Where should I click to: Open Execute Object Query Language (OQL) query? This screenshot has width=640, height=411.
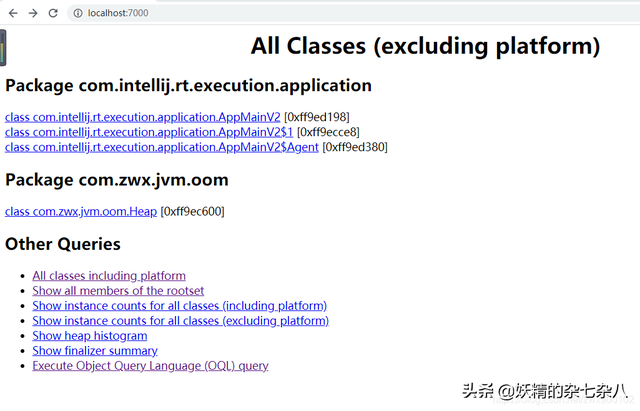click(x=150, y=366)
